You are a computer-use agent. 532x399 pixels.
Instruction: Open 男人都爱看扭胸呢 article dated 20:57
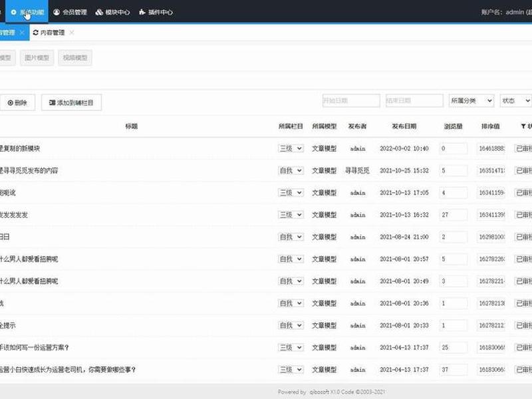[x=29, y=259]
